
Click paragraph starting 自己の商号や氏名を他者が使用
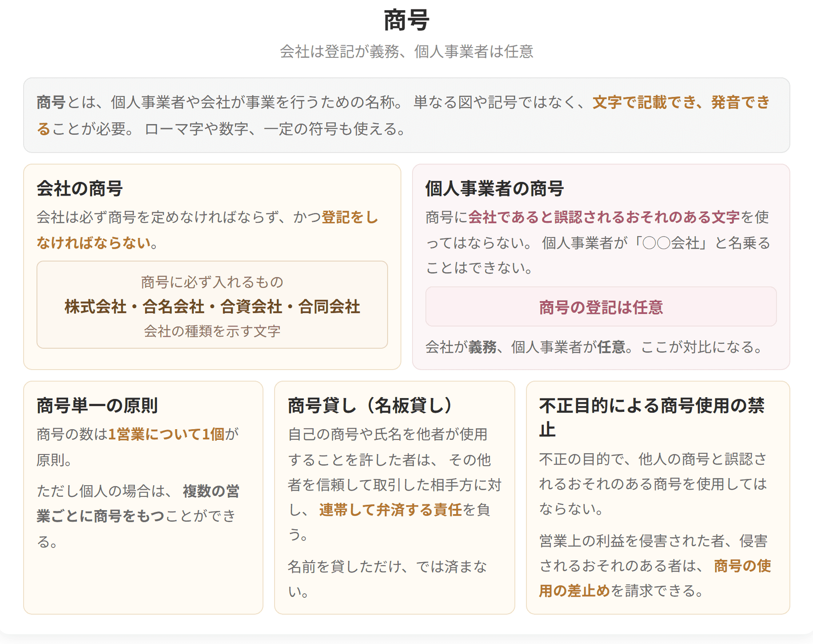[x=395, y=485]
